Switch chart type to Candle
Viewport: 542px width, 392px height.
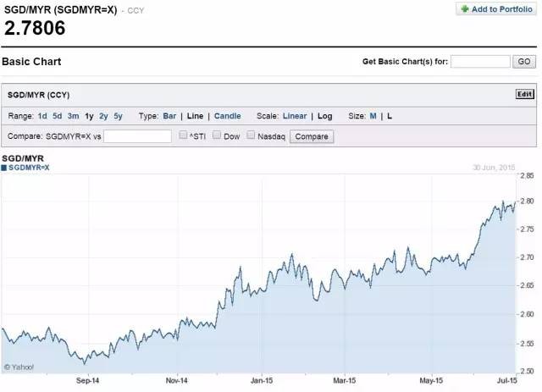pyautogui.click(x=227, y=116)
